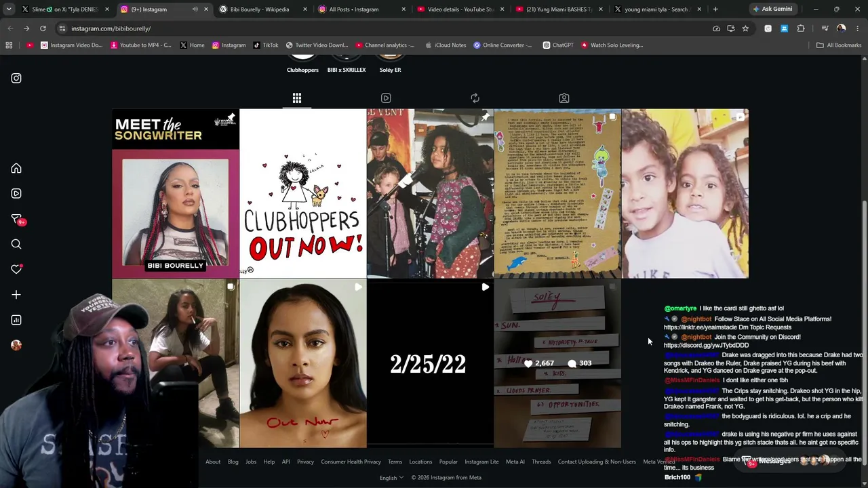Switch to the young miami tyla search tab
The image size is (868, 488).
pyautogui.click(x=658, y=9)
